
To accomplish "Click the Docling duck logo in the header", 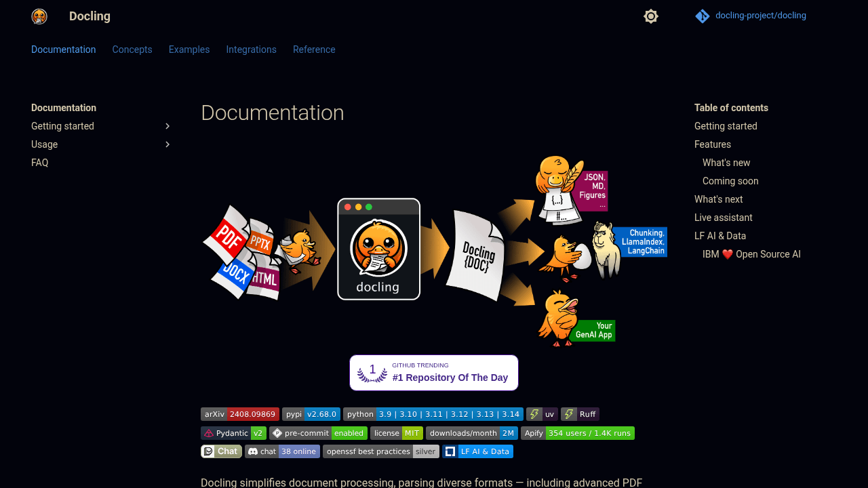I will tap(39, 16).
